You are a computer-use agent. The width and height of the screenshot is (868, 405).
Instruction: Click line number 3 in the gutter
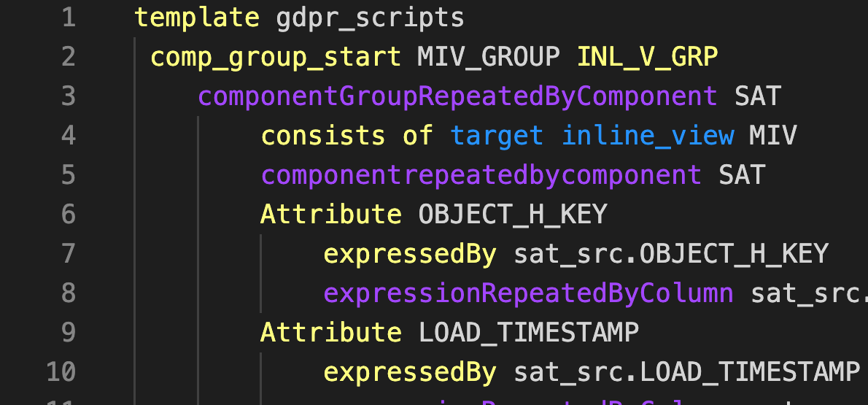pos(69,96)
